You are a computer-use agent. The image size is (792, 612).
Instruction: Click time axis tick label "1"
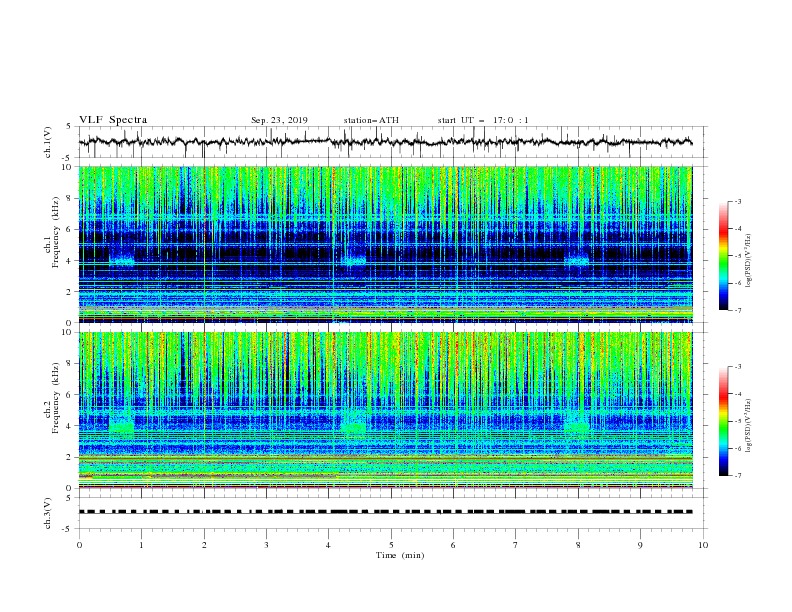(x=141, y=545)
